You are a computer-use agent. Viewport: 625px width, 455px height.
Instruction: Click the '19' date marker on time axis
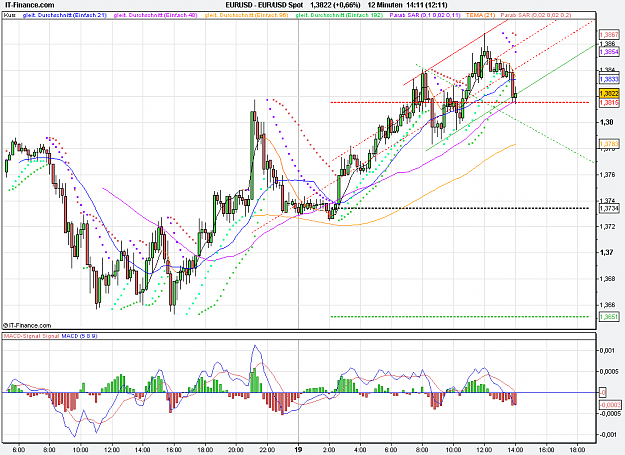(x=299, y=449)
